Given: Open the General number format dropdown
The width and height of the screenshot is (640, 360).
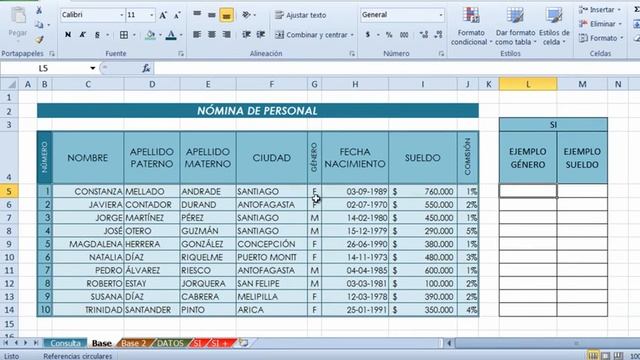Looking at the screenshot, I should [x=441, y=15].
